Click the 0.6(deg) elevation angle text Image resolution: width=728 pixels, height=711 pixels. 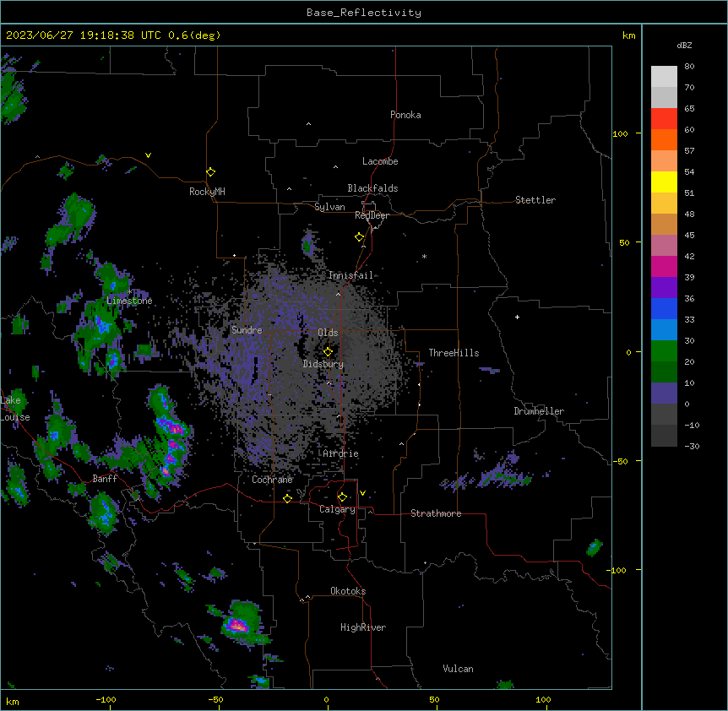click(x=194, y=35)
